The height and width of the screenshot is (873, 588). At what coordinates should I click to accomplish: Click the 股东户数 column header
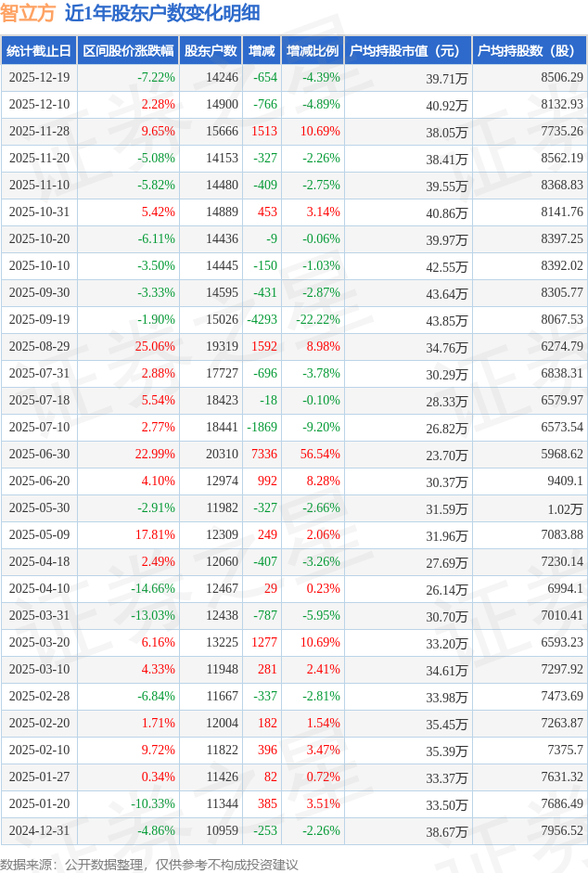coord(211,51)
